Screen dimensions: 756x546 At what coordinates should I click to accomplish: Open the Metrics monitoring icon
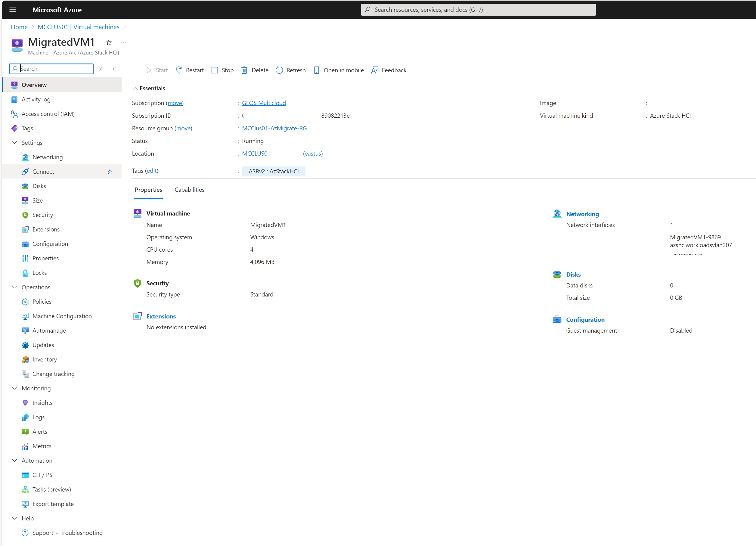[x=25, y=446]
